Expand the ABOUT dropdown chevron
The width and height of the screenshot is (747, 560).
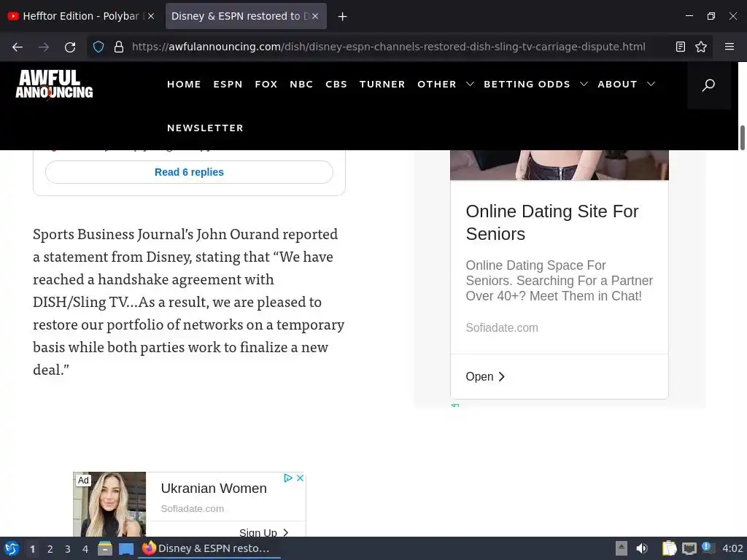coord(651,85)
